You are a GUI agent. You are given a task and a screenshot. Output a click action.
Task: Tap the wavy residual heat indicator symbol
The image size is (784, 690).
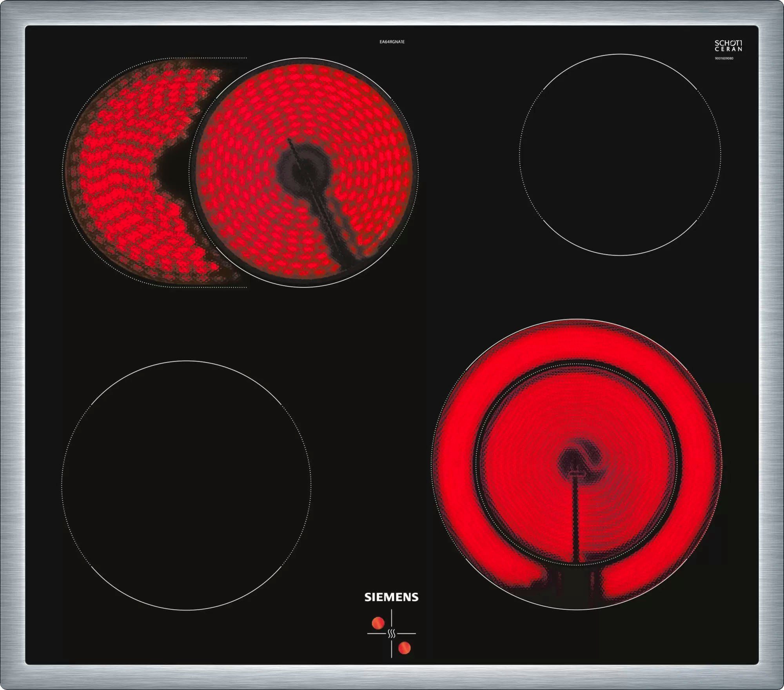[x=392, y=633]
